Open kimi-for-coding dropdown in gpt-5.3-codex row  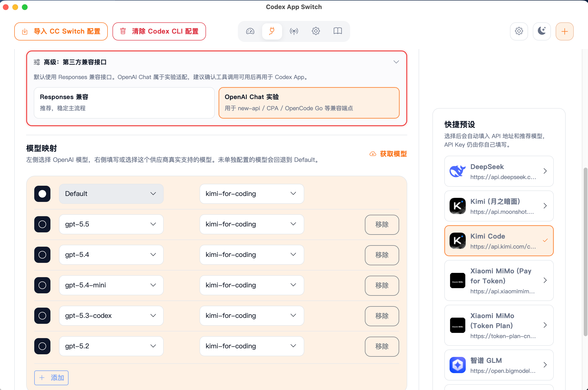pyautogui.click(x=252, y=316)
